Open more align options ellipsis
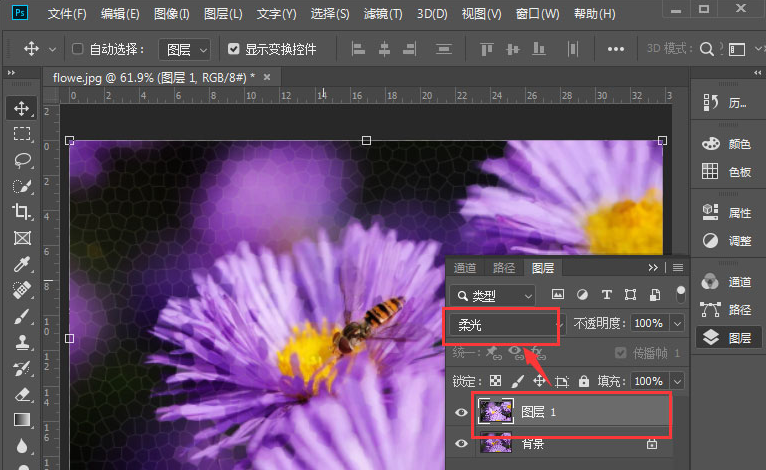Screen dimensions: 766x470 pyautogui.click(x=616, y=49)
